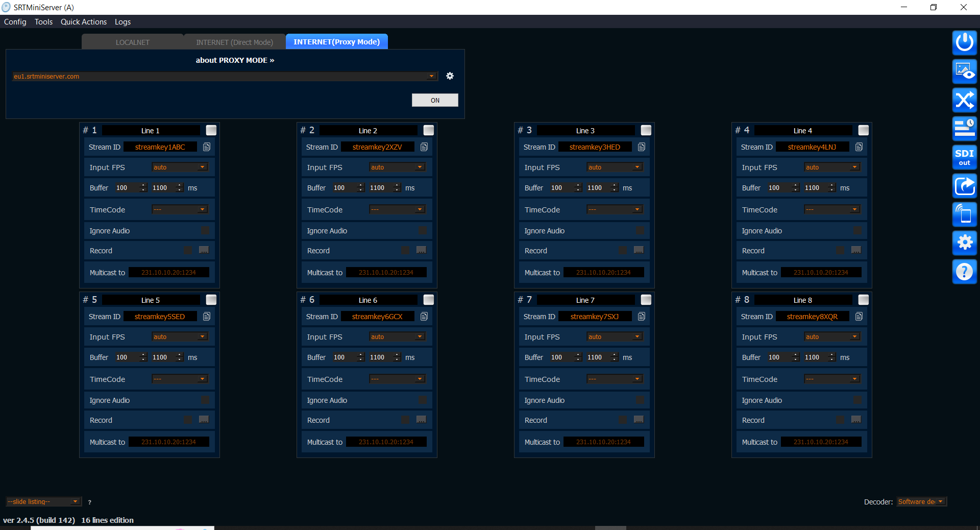Open the slide listing dropdown

tap(43, 502)
